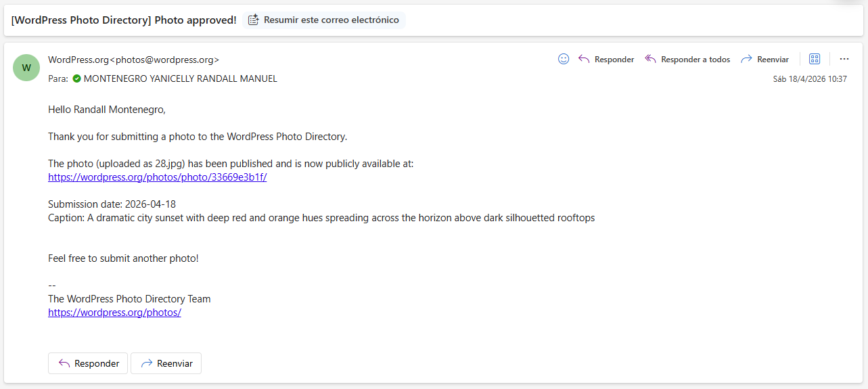Click sender address photos@wordpress.org
Image resolution: width=868 pixels, height=389 pixels.
(x=164, y=60)
